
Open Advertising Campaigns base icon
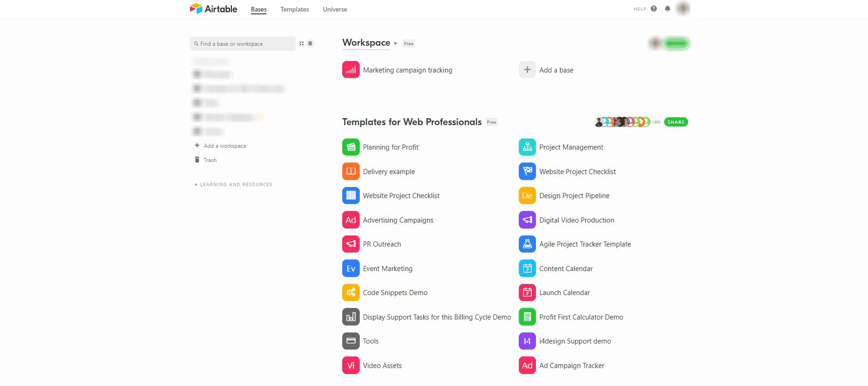point(351,220)
